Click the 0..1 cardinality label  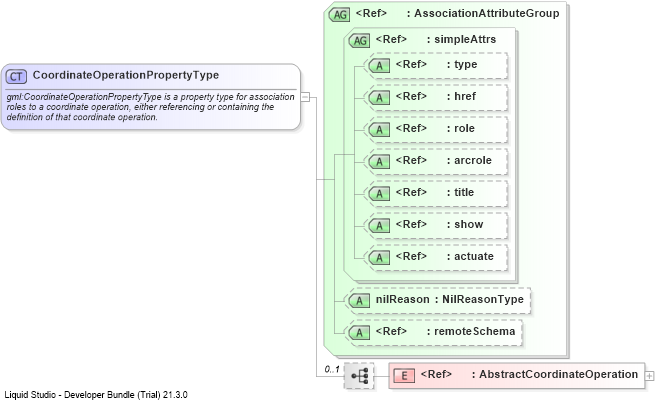pyautogui.click(x=332, y=369)
